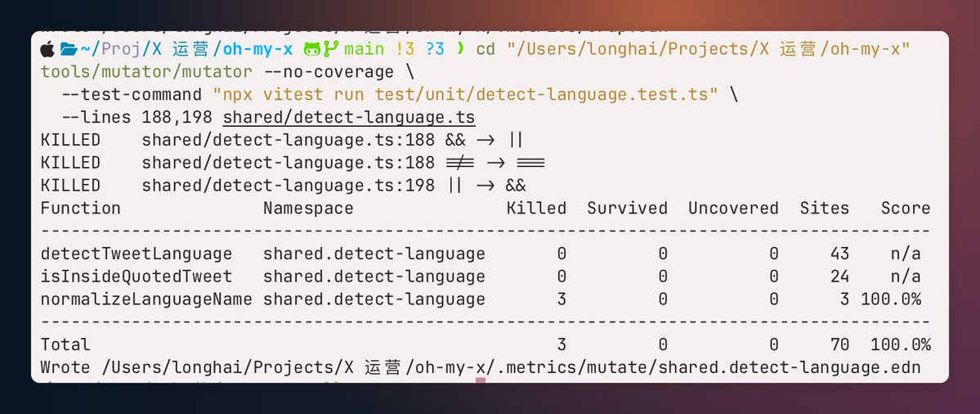Click the first KILLED mutation line
Viewport: 980px width, 414px height.
coord(283,140)
